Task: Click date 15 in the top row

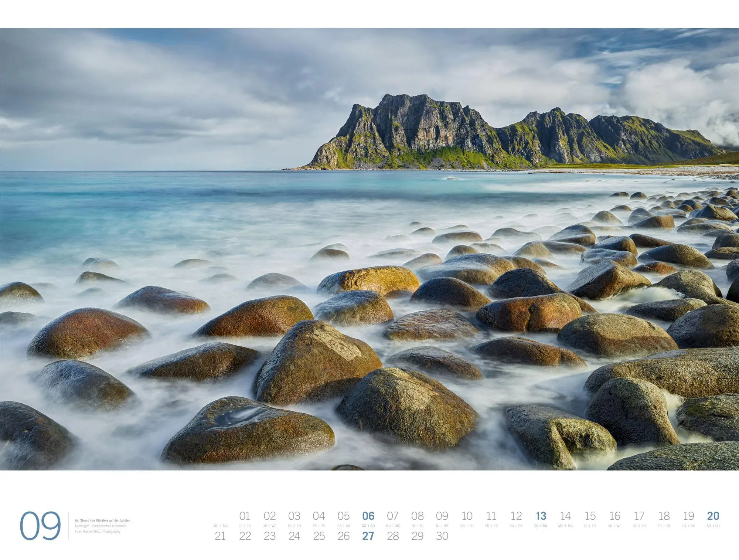Action: pos(590,516)
